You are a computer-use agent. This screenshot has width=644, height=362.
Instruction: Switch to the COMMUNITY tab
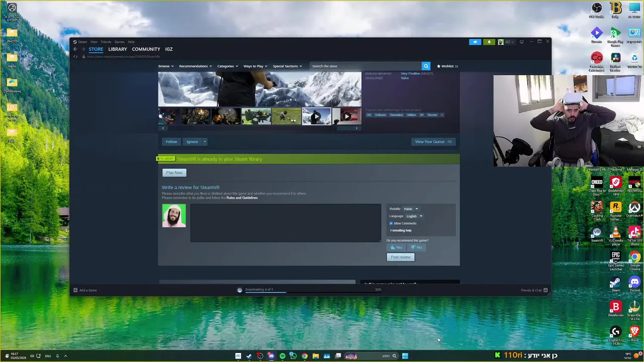(146, 49)
